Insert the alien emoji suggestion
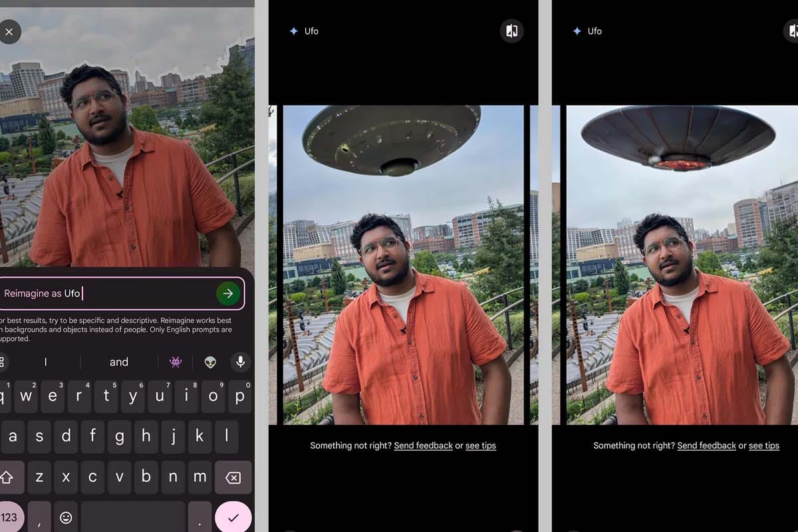 (209, 362)
